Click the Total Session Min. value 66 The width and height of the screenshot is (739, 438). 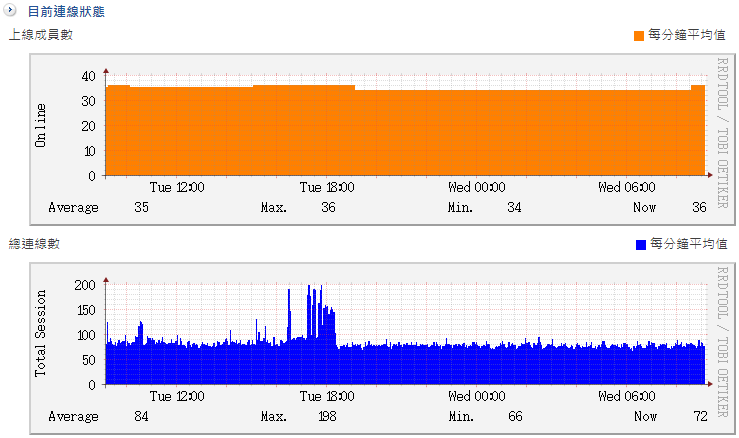[x=515, y=416]
